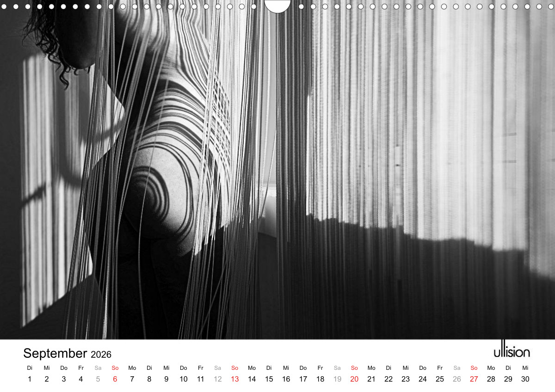Select date 30

[x=525, y=379]
